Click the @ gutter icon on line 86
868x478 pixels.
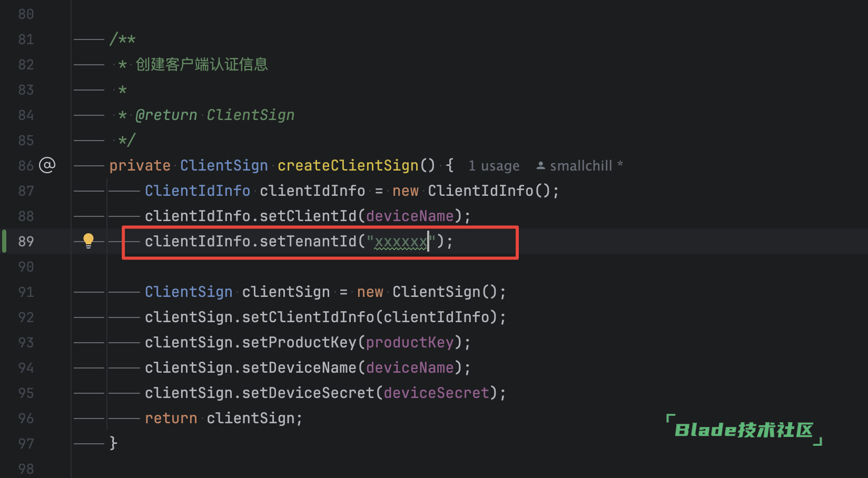47,165
